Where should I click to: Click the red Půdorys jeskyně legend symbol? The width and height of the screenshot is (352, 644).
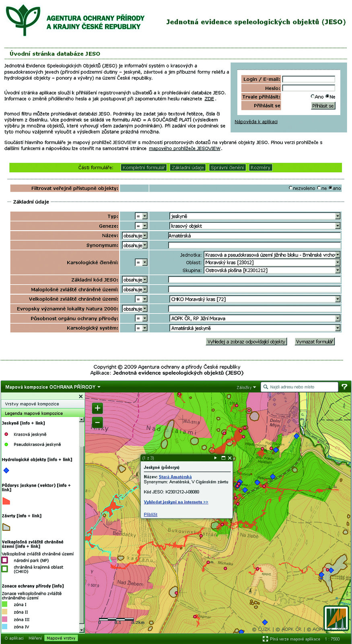point(6,501)
